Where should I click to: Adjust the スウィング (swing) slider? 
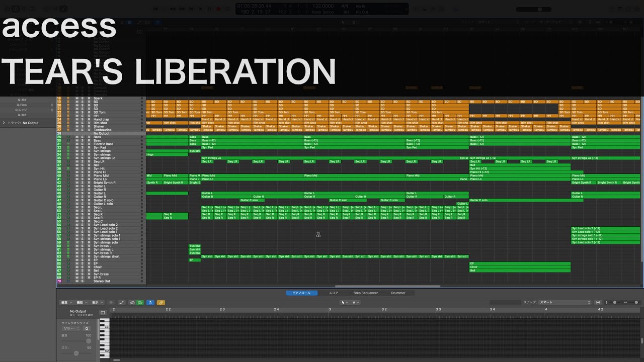coord(76,353)
